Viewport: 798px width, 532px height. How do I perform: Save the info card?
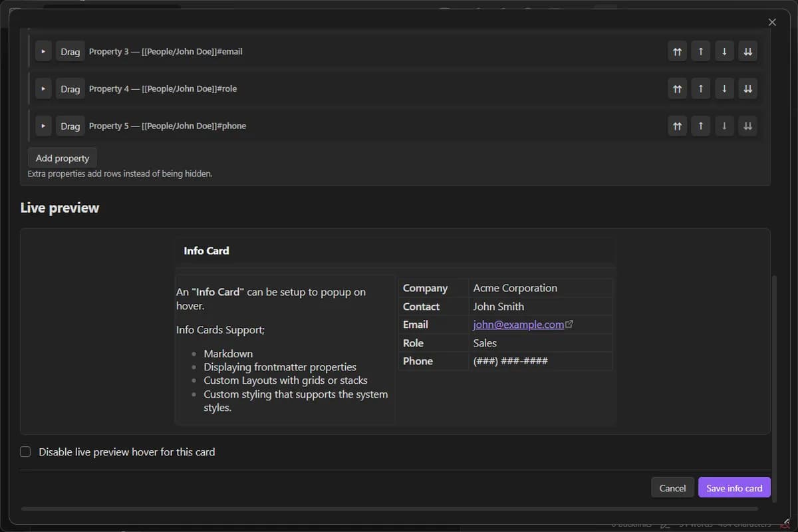(734, 487)
